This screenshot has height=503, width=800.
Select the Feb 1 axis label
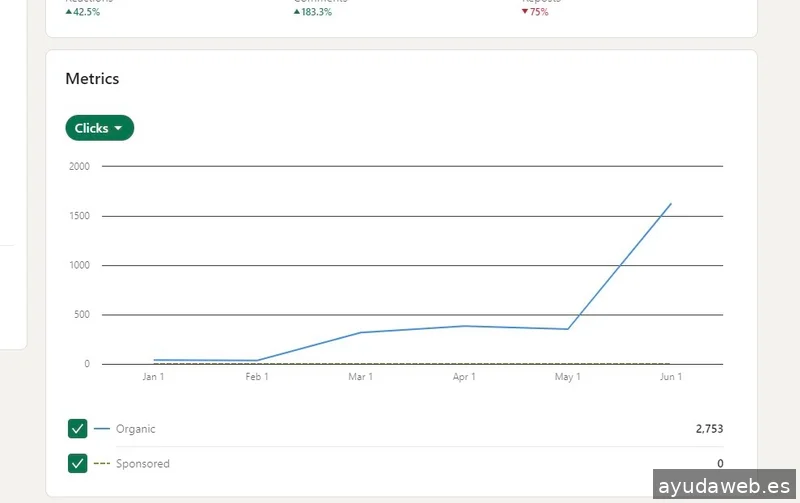pyautogui.click(x=257, y=377)
